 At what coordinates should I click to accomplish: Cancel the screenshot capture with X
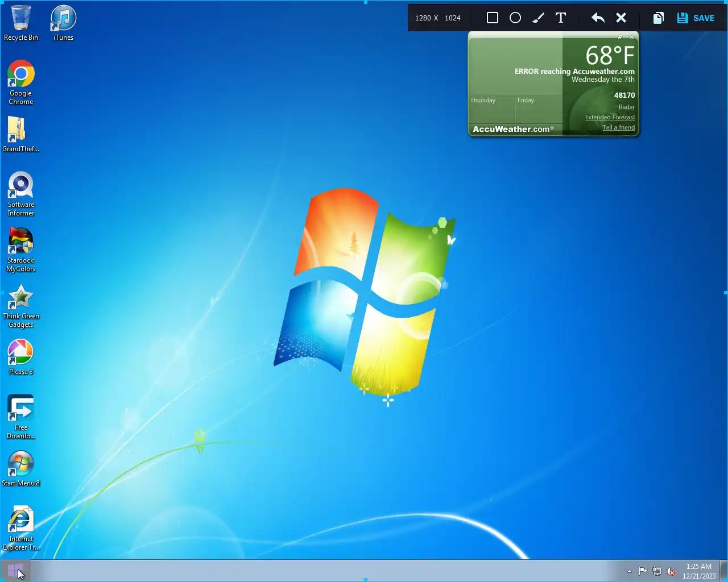click(621, 18)
